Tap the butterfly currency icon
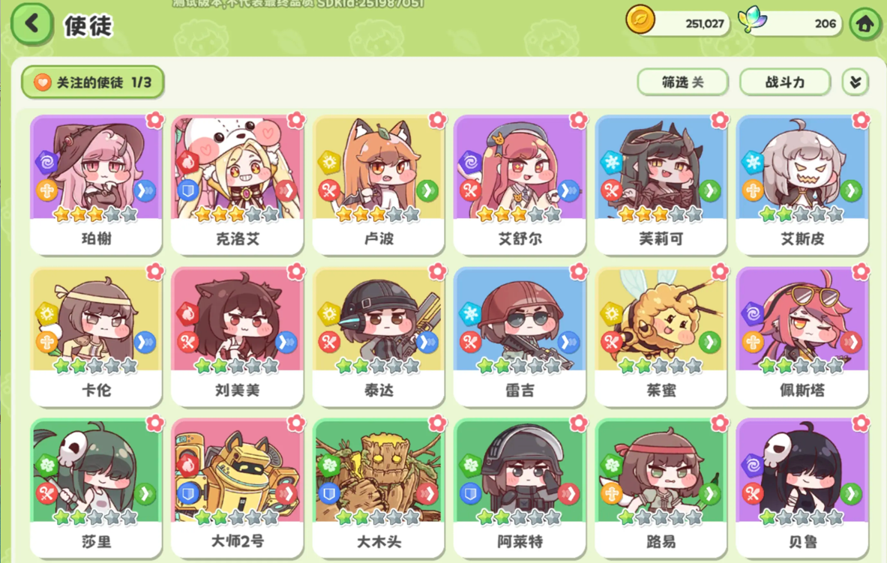This screenshot has height=563, width=887. [753, 19]
